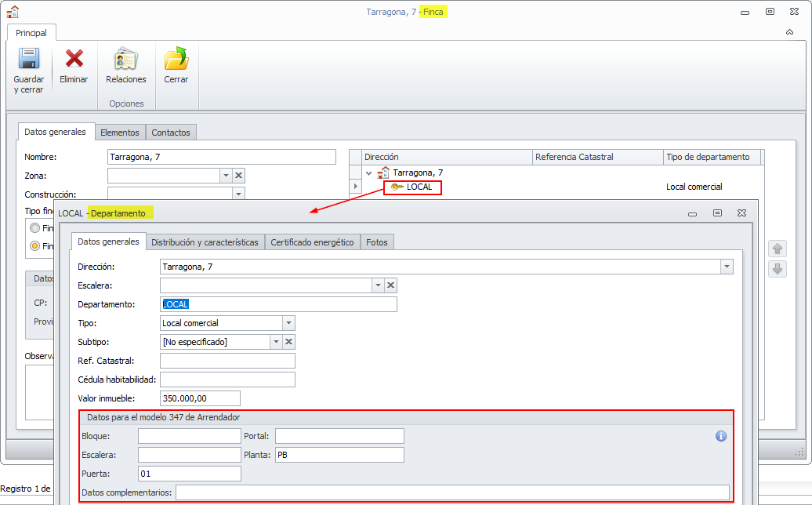Click the Cédula habitabilidad input field

(228, 380)
